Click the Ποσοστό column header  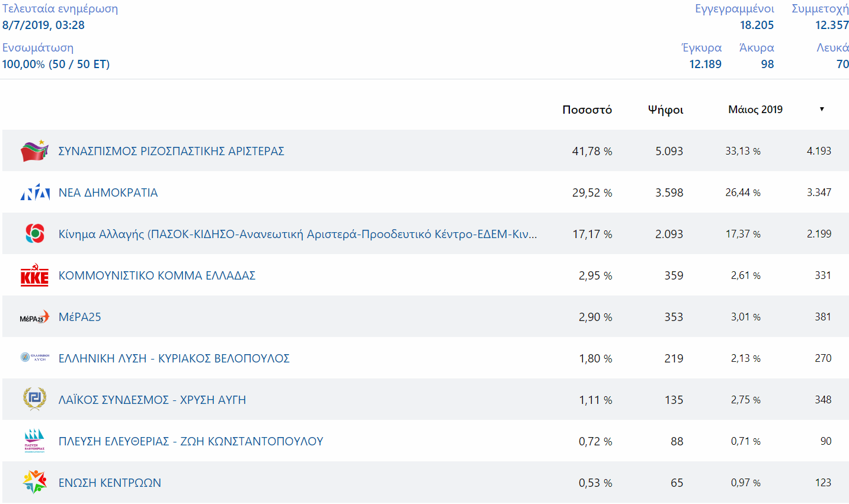click(587, 110)
